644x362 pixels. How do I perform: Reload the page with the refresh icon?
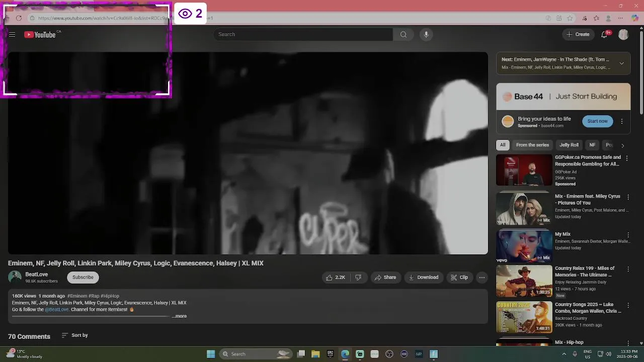[19, 18]
